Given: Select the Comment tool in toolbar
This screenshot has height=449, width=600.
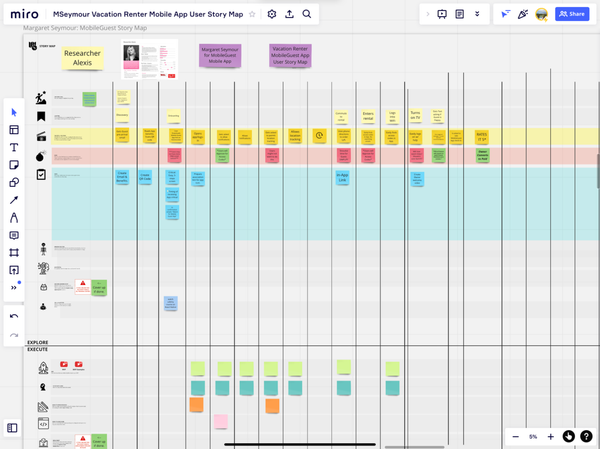Looking at the screenshot, I should [x=14, y=235].
